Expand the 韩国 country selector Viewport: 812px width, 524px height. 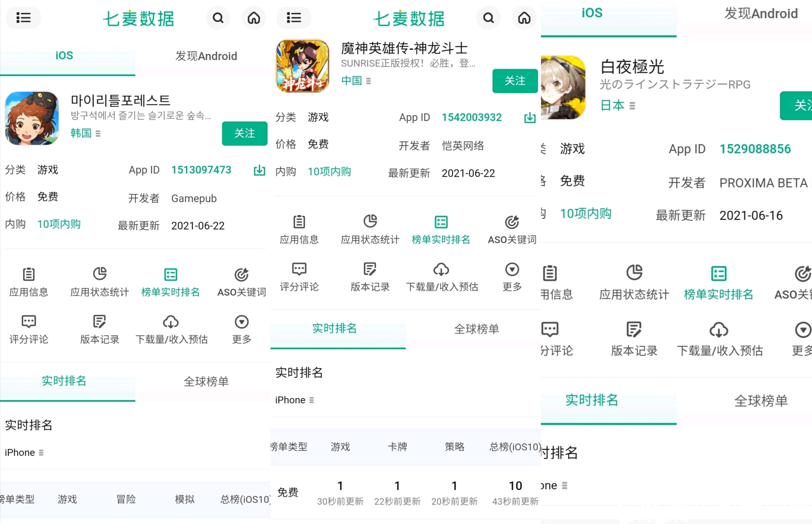85,133
